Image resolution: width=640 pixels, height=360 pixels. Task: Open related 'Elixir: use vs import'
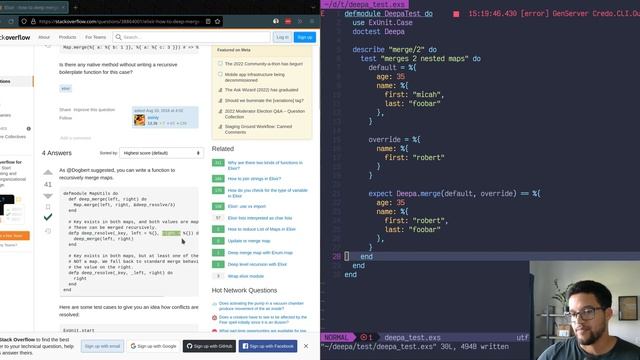tap(247, 207)
